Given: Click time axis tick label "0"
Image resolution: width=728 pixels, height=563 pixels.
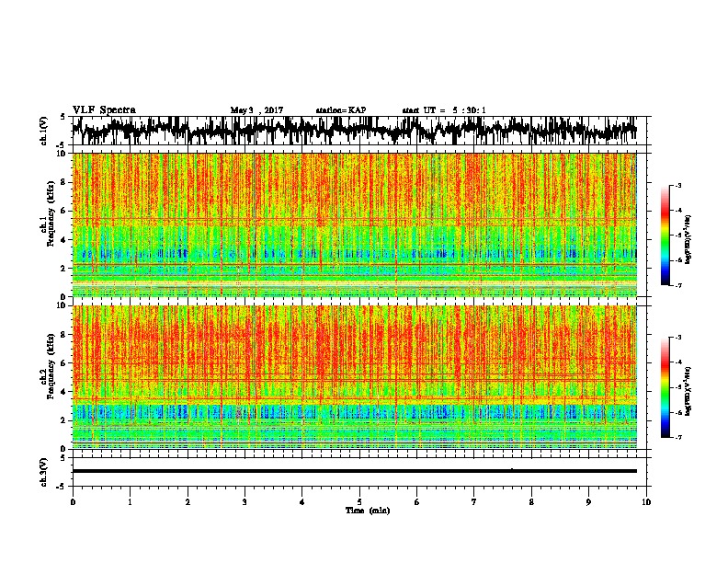Looking at the screenshot, I should pos(73,501).
